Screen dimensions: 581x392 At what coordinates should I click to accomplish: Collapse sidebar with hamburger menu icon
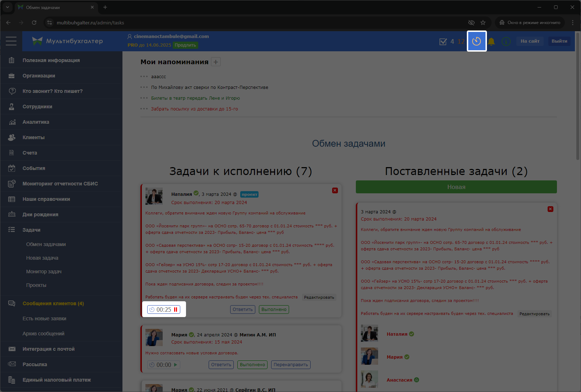(11, 41)
